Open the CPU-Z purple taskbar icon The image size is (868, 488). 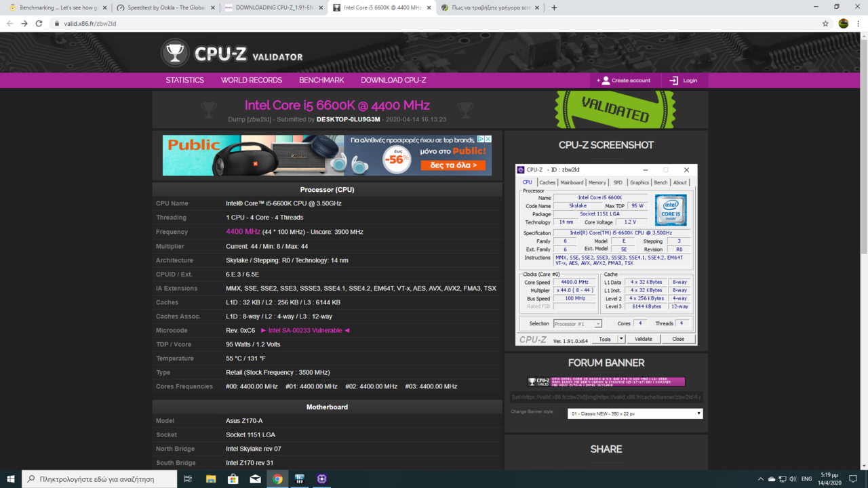click(321, 479)
